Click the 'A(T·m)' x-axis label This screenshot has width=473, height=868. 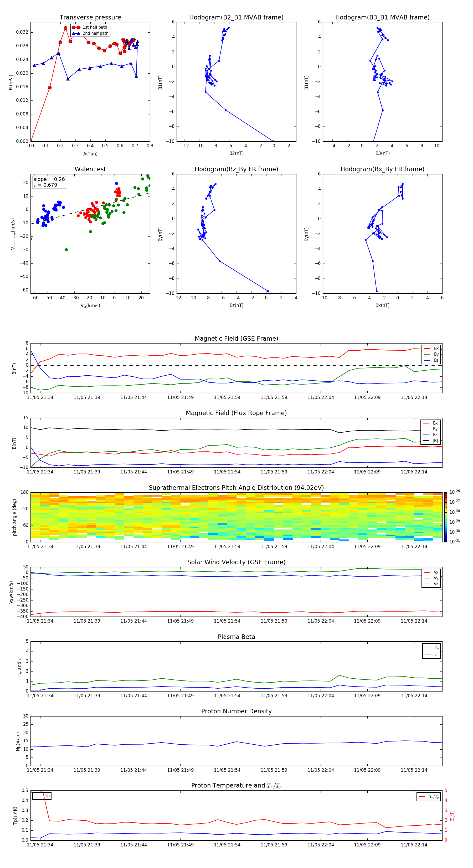pyautogui.click(x=90, y=154)
